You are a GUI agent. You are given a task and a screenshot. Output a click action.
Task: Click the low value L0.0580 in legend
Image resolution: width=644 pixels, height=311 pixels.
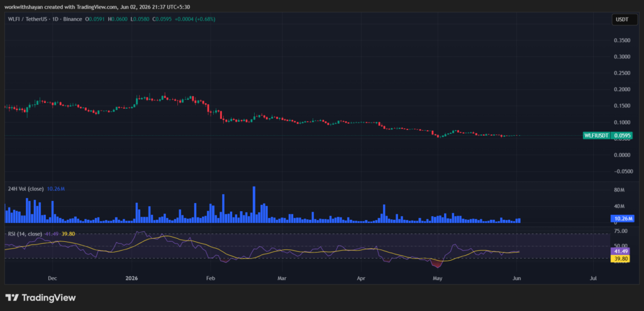tap(139, 19)
